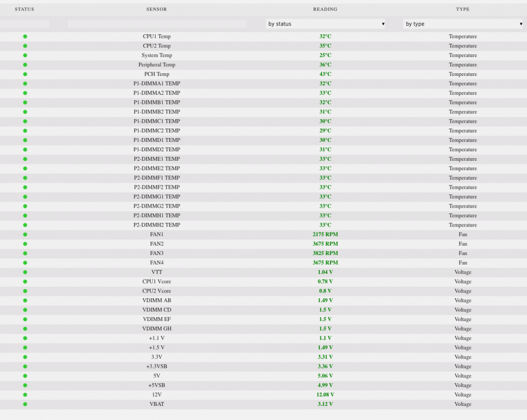
Task: Click the sensor name filter input field
Action: pos(157,24)
